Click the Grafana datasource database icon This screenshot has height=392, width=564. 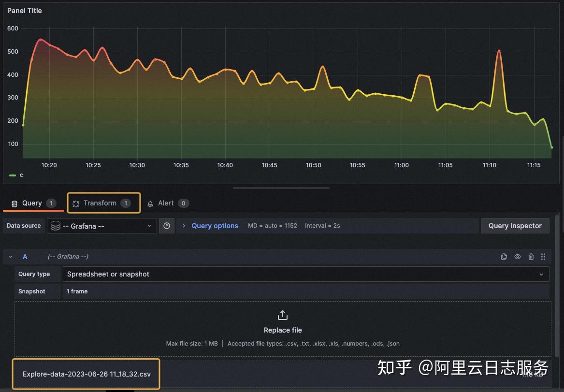[55, 226]
